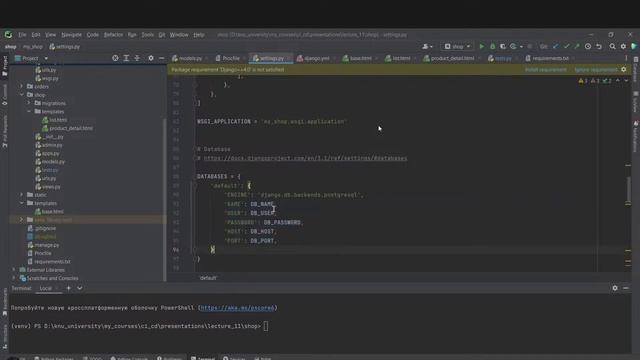Image resolution: width=640 pixels, height=360 pixels.
Task: Select the Local terminal tab
Action: point(45,288)
